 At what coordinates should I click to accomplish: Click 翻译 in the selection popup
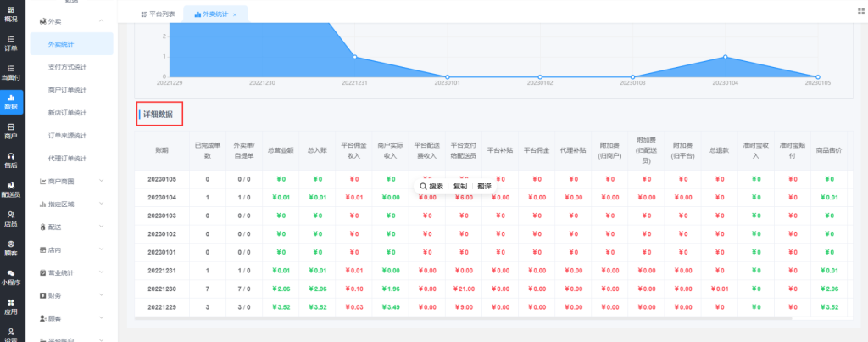point(484,186)
